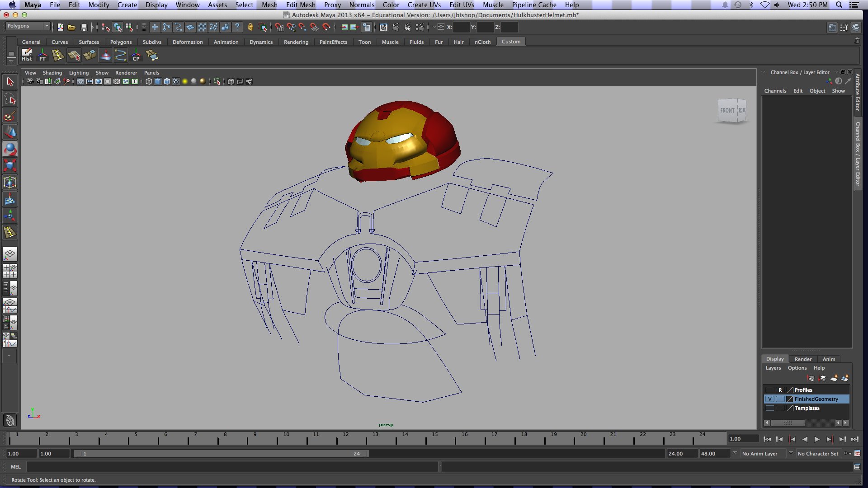Click the FT freeze transformations shelf icon
Viewport: 868px width, 488px height.
(42, 55)
